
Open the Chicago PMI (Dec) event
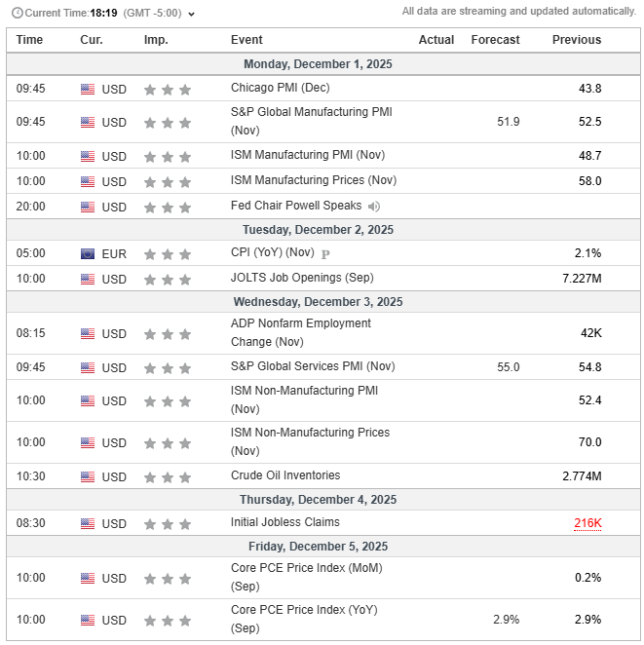[281, 88]
